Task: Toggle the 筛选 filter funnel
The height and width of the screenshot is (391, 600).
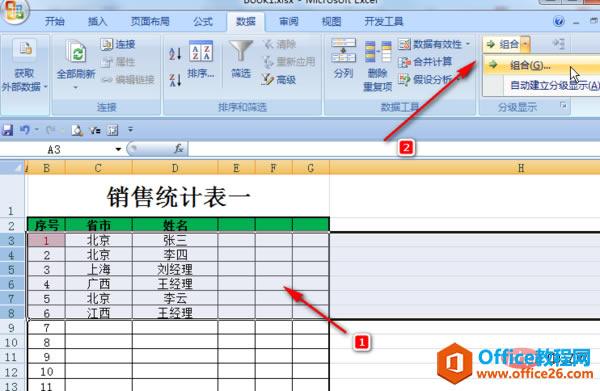Action: (x=241, y=59)
